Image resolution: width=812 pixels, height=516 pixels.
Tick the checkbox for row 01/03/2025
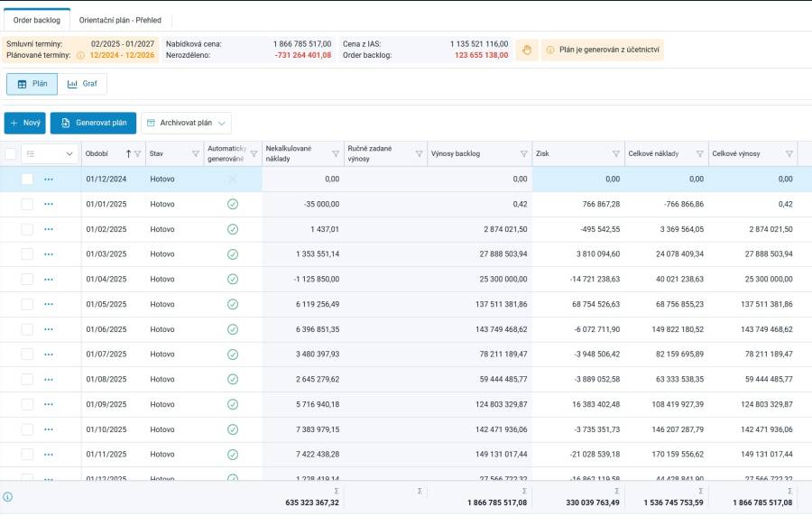tap(27, 254)
